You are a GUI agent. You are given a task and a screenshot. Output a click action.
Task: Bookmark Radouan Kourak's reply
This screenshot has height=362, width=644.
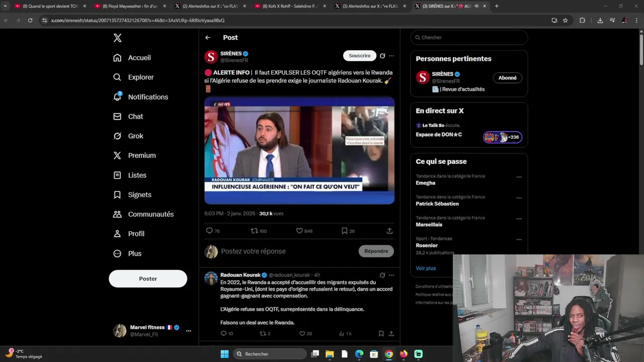coord(381,333)
